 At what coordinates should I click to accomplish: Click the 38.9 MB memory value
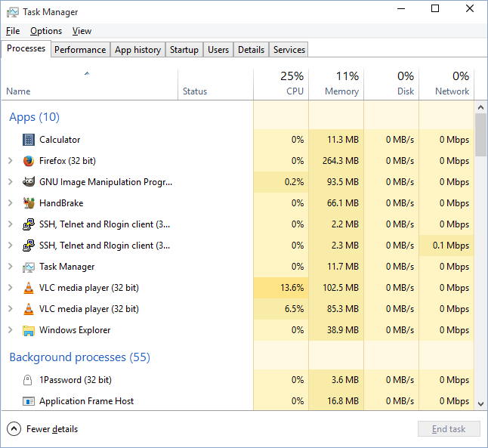tap(343, 330)
